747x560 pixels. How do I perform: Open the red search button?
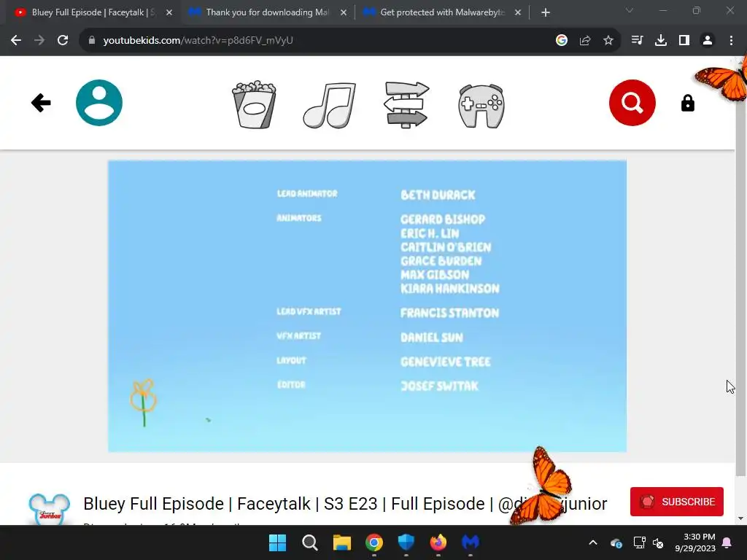(x=632, y=103)
